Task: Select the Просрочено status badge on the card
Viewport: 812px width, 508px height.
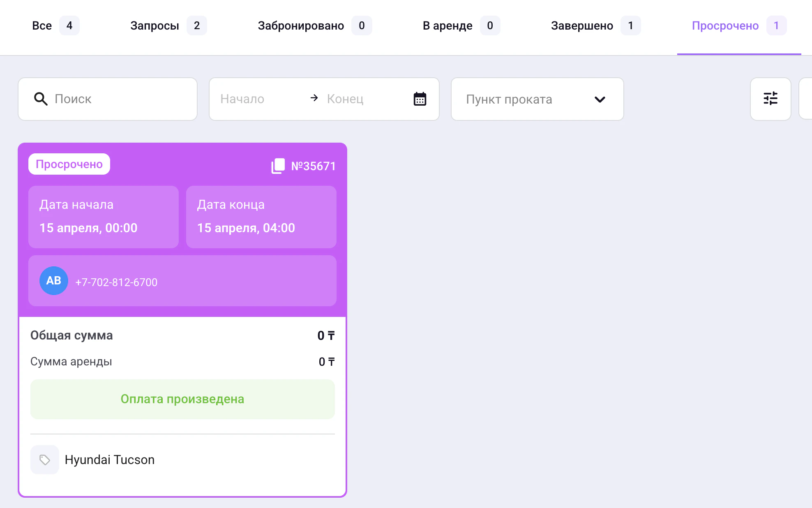Action: pyautogui.click(x=69, y=164)
